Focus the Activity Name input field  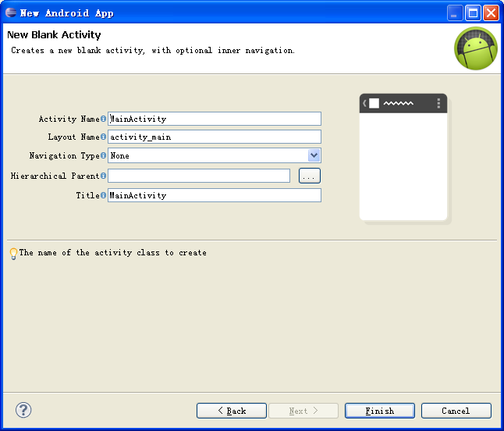[215, 119]
